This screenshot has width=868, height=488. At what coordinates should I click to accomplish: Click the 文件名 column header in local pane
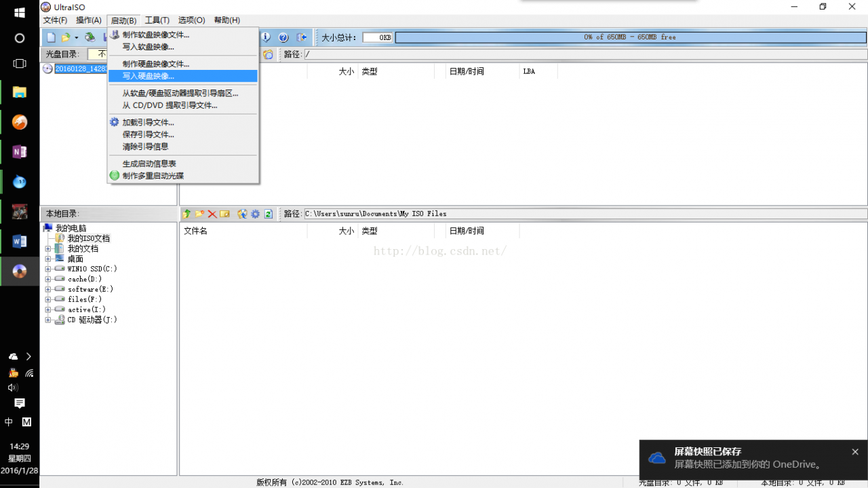pos(196,231)
